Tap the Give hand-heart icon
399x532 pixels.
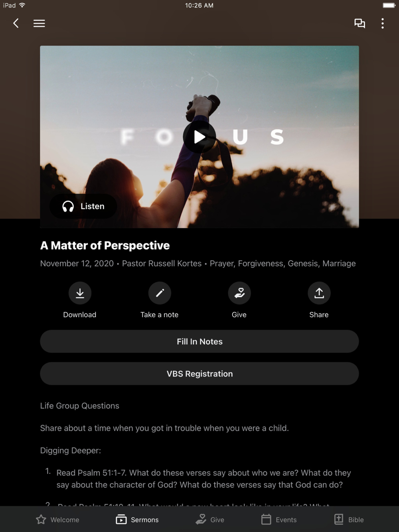point(239,293)
